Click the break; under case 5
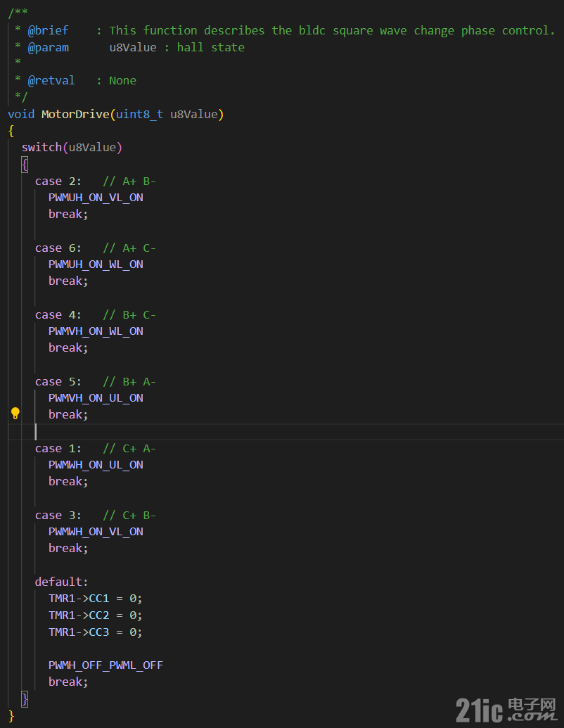This screenshot has height=728, width=564. 68,415
